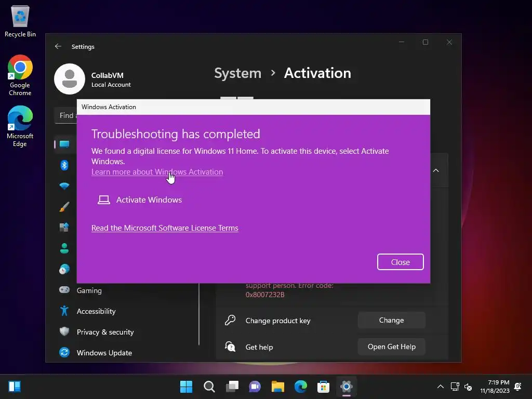Click the Gaming controller icon
The height and width of the screenshot is (399, 532).
(64, 290)
